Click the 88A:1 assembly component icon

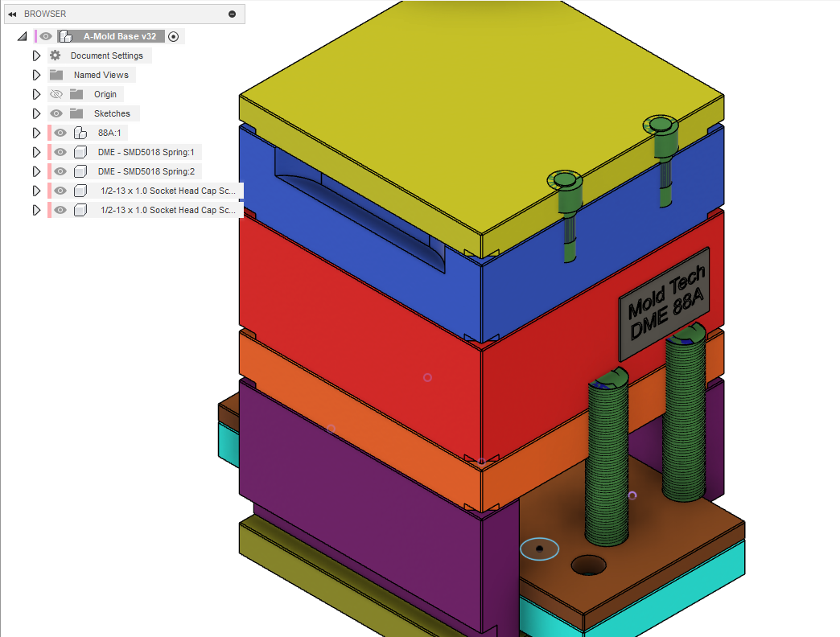[x=80, y=133]
